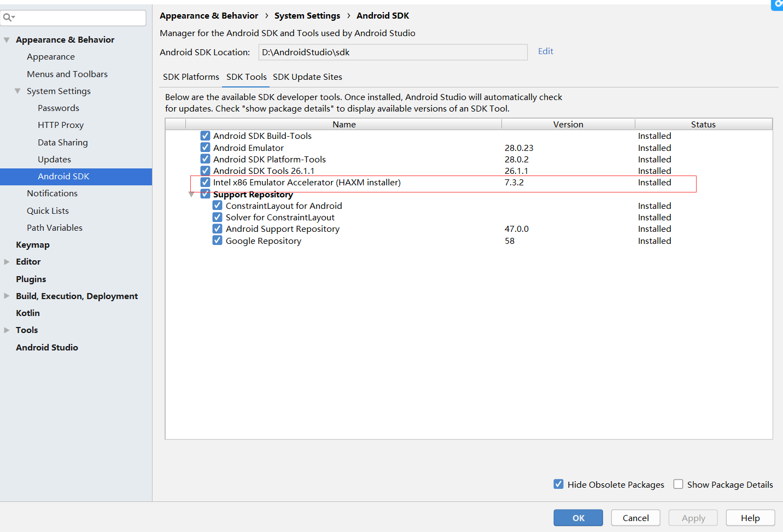Select Passwords in System Settings
The height and width of the screenshot is (532, 783).
(x=59, y=108)
